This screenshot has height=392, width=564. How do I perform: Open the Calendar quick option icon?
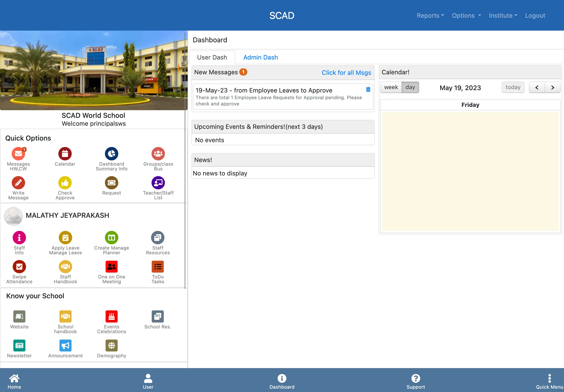(65, 154)
